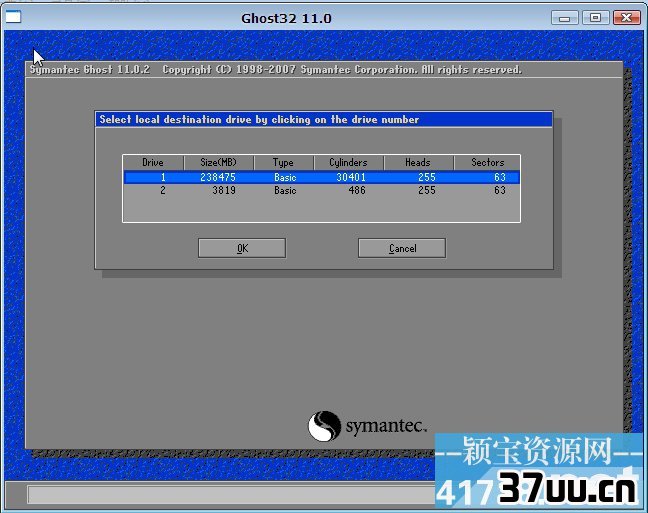Click the Size(MB) column header
The image size is (648, 513).
point(219,162)
